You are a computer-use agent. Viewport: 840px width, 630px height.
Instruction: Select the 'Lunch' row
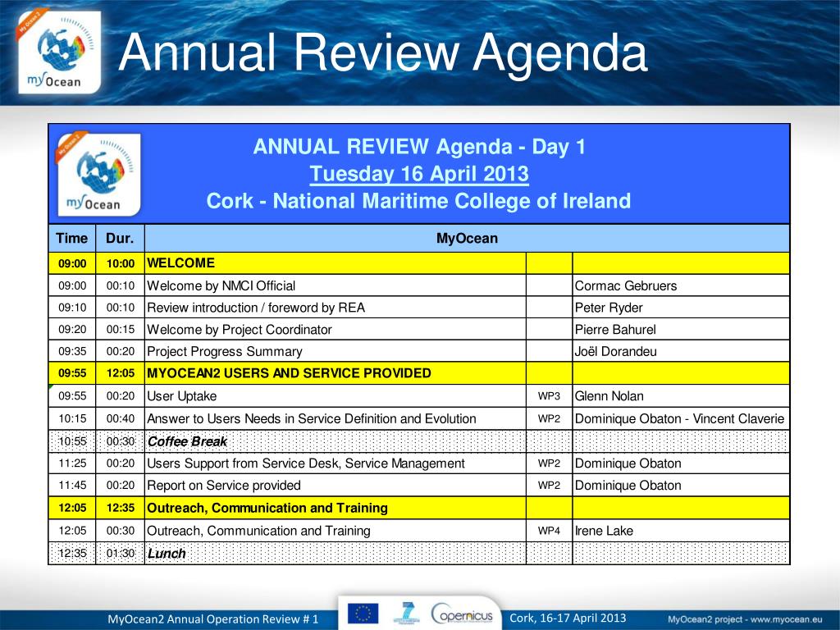(x=419, y=554)
